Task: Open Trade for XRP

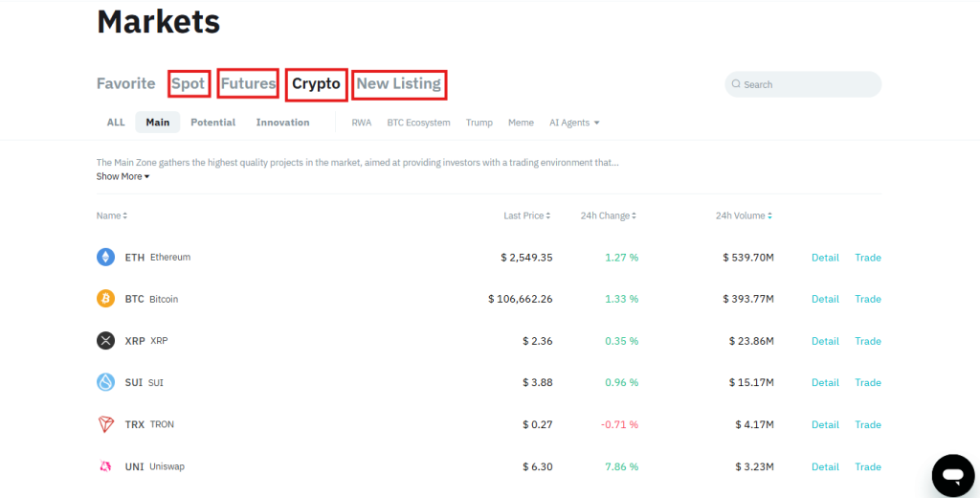Action: [867, 341]
